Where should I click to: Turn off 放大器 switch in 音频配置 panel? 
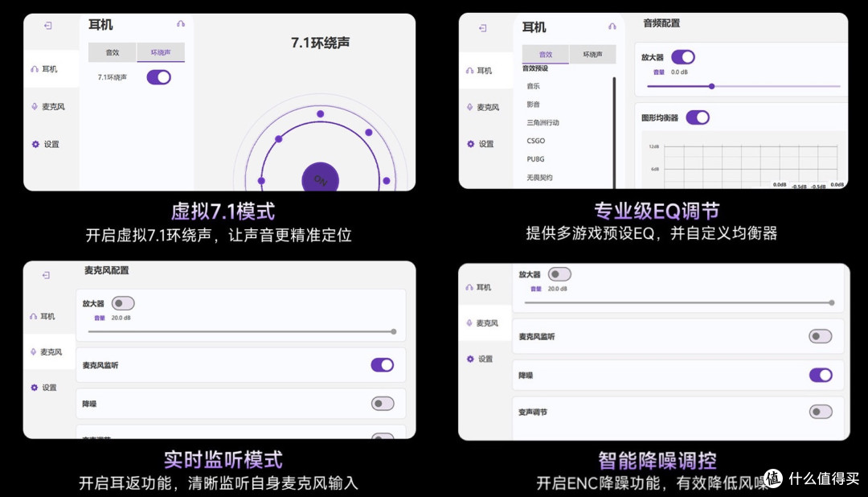pyautogui.click(x=683, y=57)
